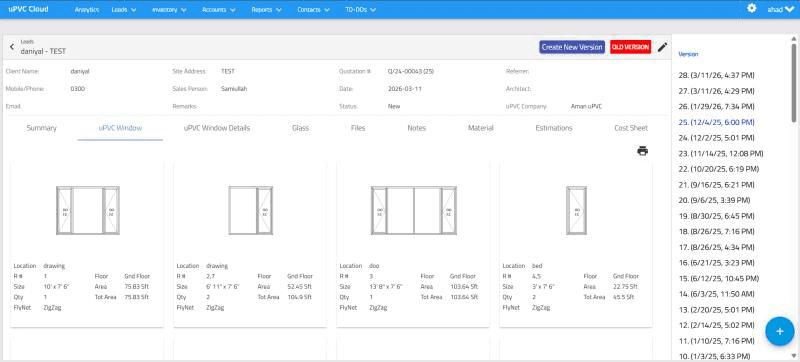The height and width of the screenshot is (362, 800).
Task: Switch to the Material tab
Action: tap(481, 128)
